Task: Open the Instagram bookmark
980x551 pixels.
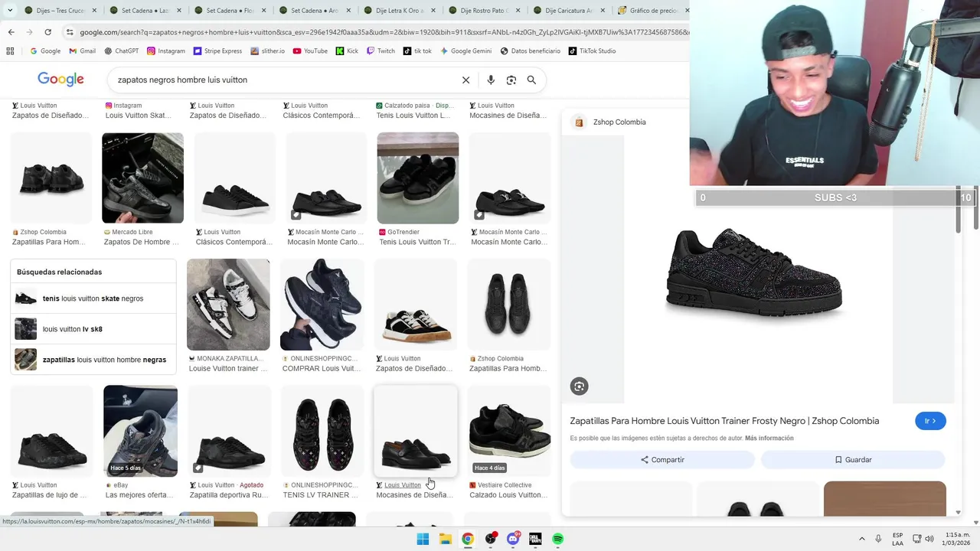Action: click(x=166, y=51)
